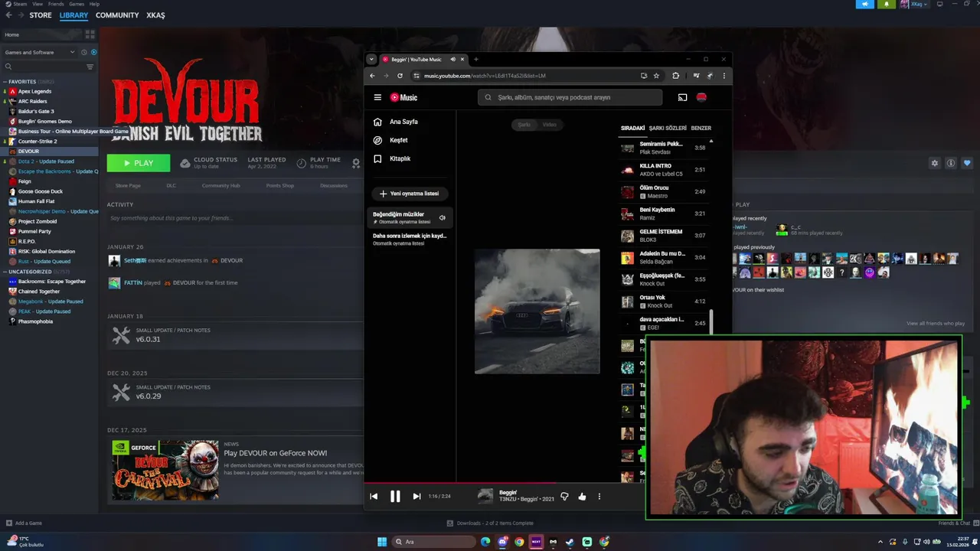
Task: Click Add a Game in Steam
Action: (24, 523)
